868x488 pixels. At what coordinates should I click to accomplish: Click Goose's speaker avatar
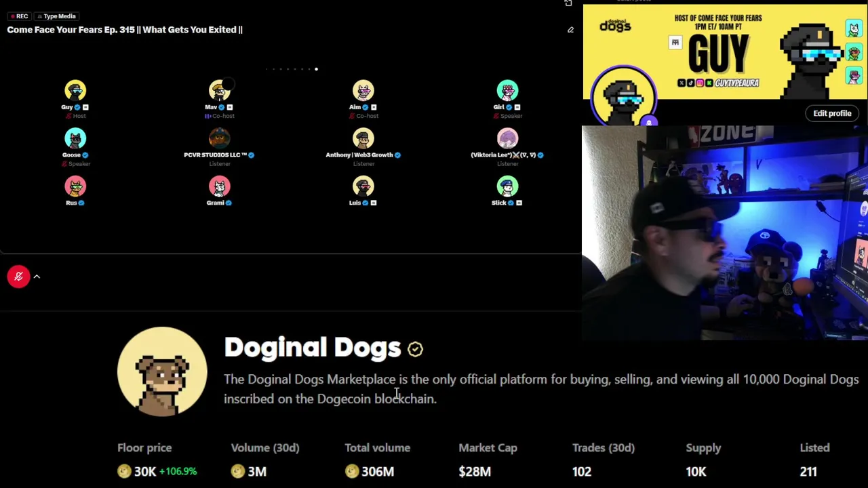pyautogui.click(x=75, y=139)
